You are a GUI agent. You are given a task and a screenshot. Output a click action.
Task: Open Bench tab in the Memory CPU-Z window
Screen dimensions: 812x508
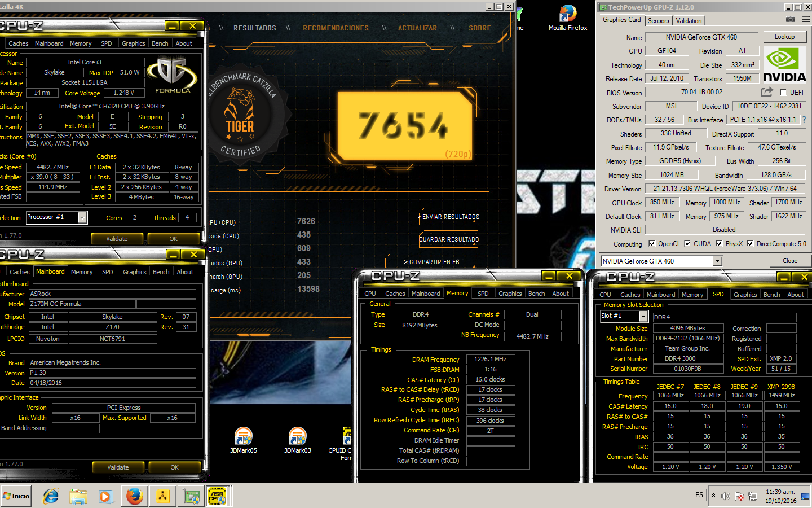536,294
